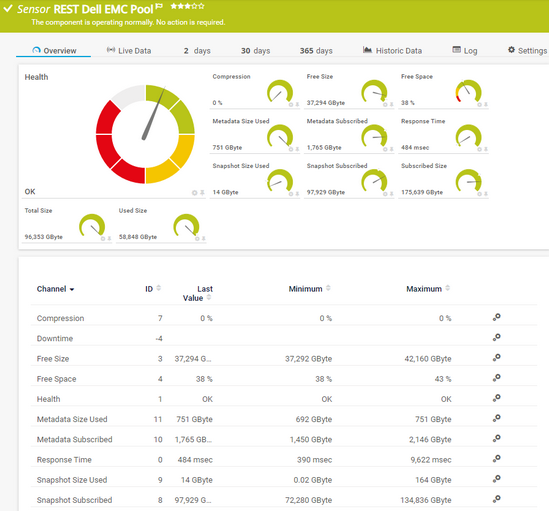Click gear icon under Snapshot Size Used gauge

click(x=291, y=194)
